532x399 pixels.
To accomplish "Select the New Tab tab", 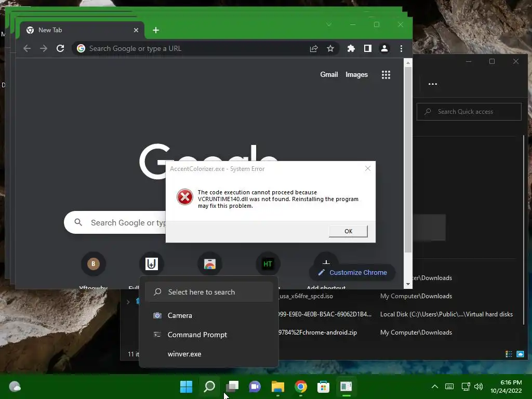I will 82,30.
